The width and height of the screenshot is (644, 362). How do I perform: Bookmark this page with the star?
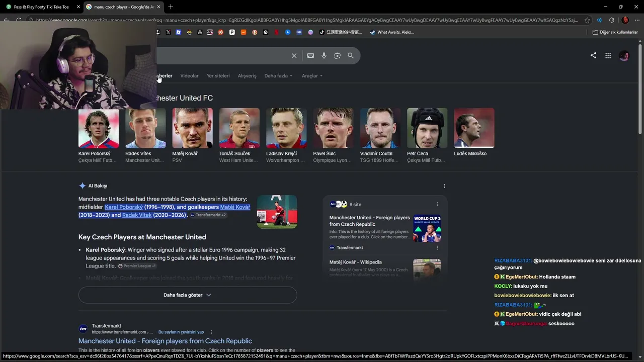(587, 20)
